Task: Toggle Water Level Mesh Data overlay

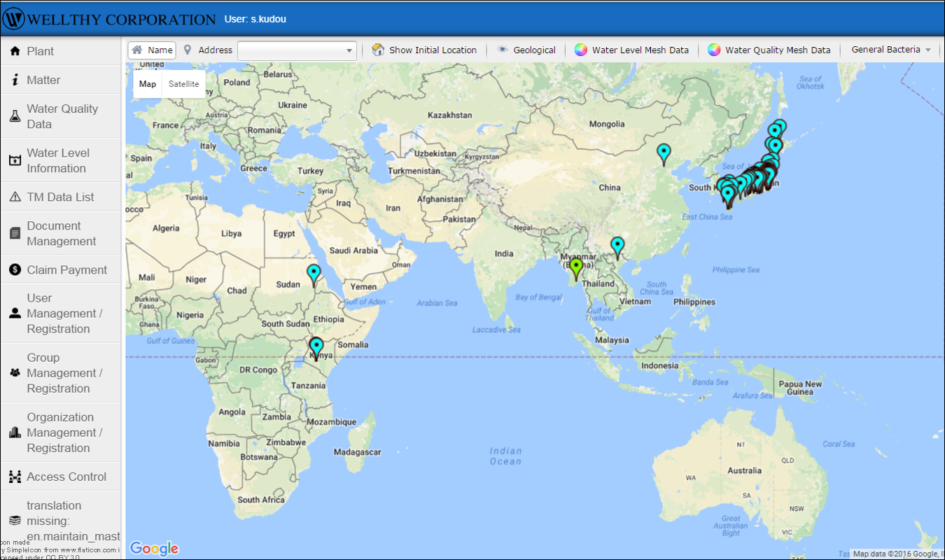Action: pyautogui.click(x=631, y=50)
